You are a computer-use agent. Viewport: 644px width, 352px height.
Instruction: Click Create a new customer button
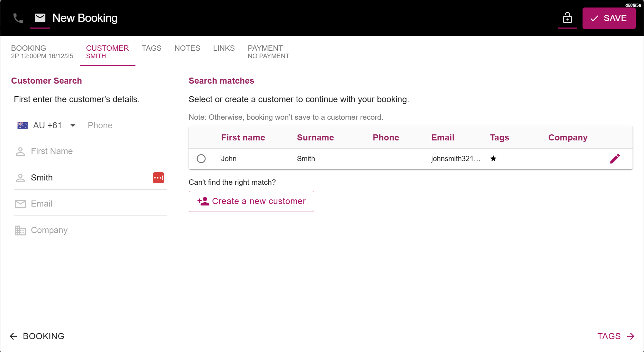click(x=251, y=201)
